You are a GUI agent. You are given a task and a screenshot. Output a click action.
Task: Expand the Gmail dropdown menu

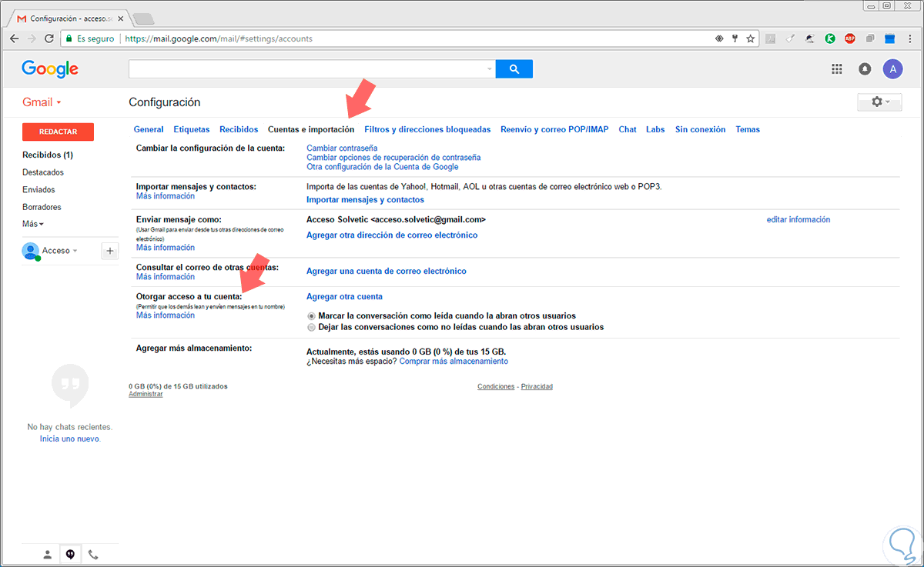click(x=42, y=102)
